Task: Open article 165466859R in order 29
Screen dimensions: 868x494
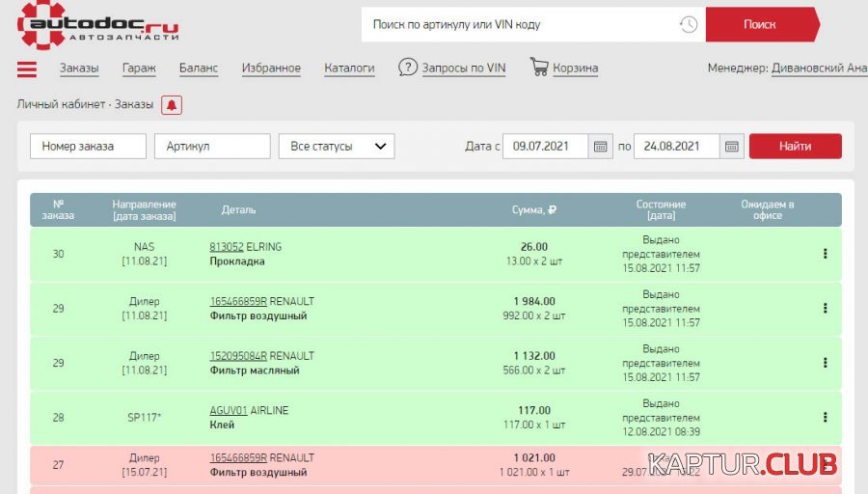Action: (x=238, y=301)
